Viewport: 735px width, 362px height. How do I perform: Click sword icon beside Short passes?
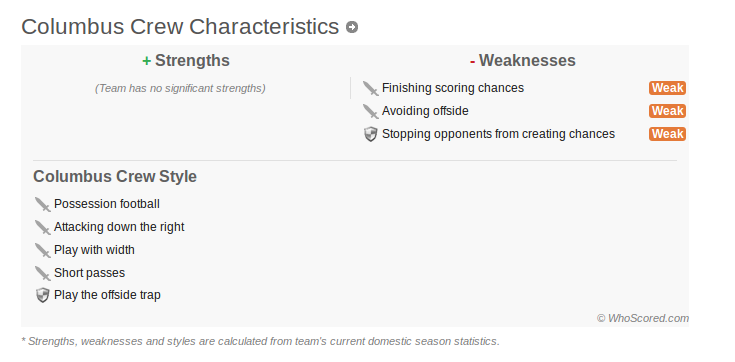click(x=43, y=273)
